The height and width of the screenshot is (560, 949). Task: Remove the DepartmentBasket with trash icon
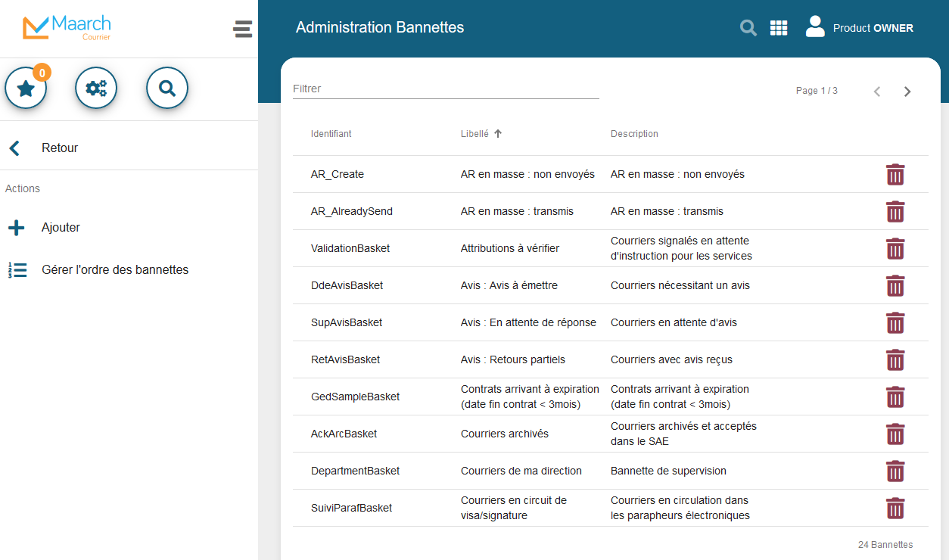(895, 471)
